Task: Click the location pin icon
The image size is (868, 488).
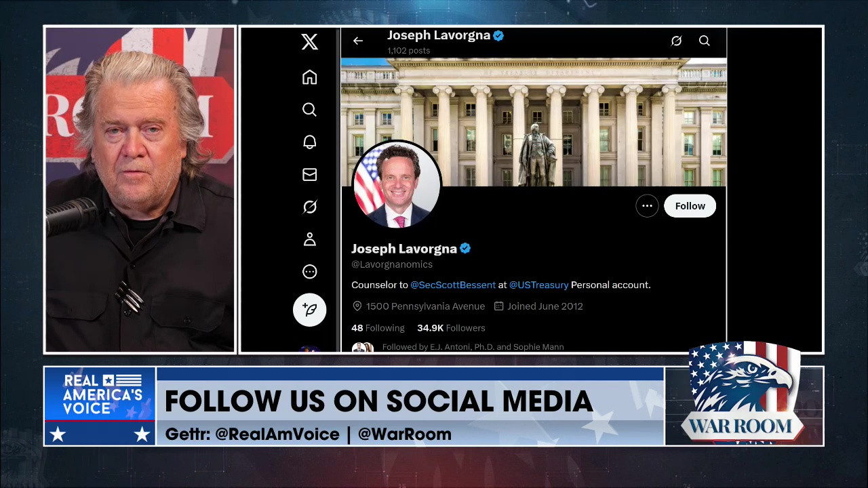Action: [357, 306]
